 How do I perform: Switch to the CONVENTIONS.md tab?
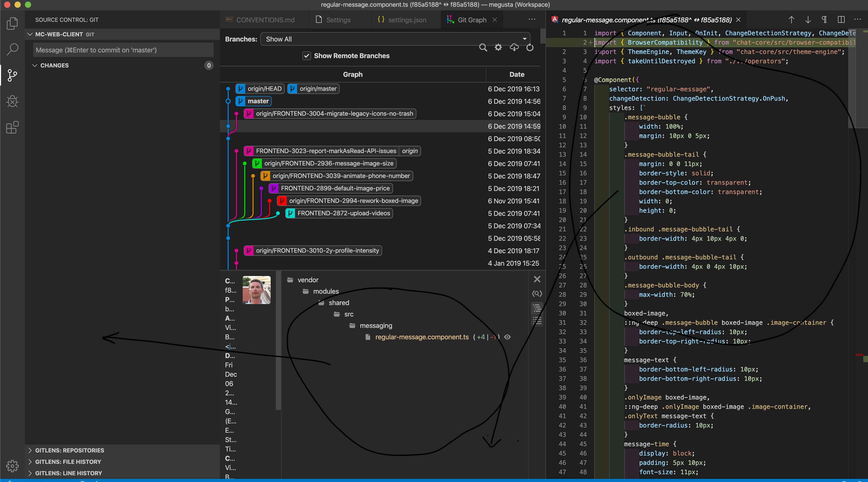tap(265, 20)
